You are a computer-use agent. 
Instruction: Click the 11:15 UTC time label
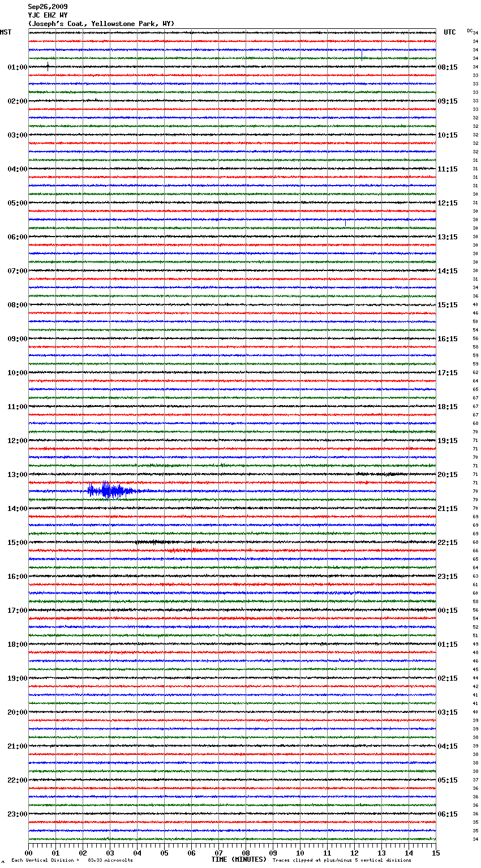[448, 169]
